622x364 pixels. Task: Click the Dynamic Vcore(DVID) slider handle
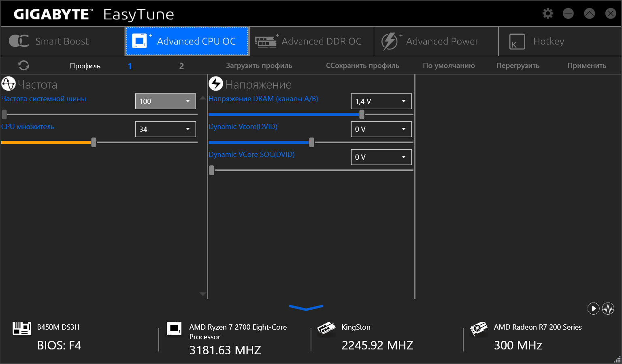(311, 142)
